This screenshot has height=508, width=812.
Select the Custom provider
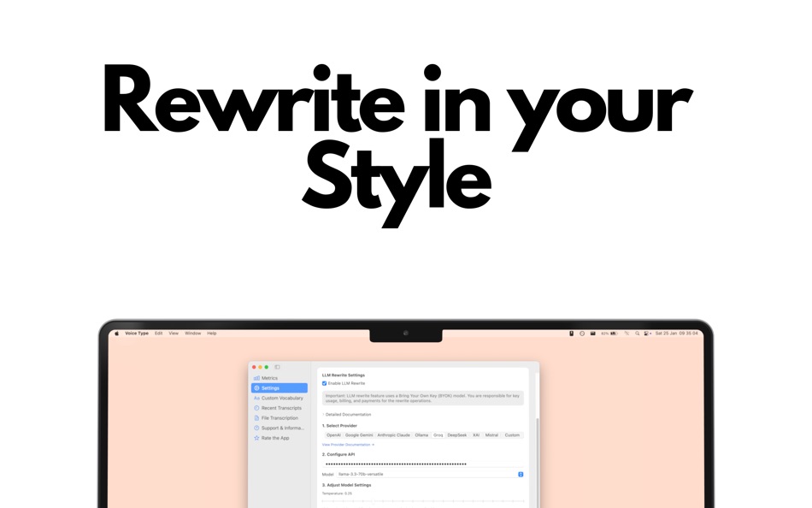512,435
